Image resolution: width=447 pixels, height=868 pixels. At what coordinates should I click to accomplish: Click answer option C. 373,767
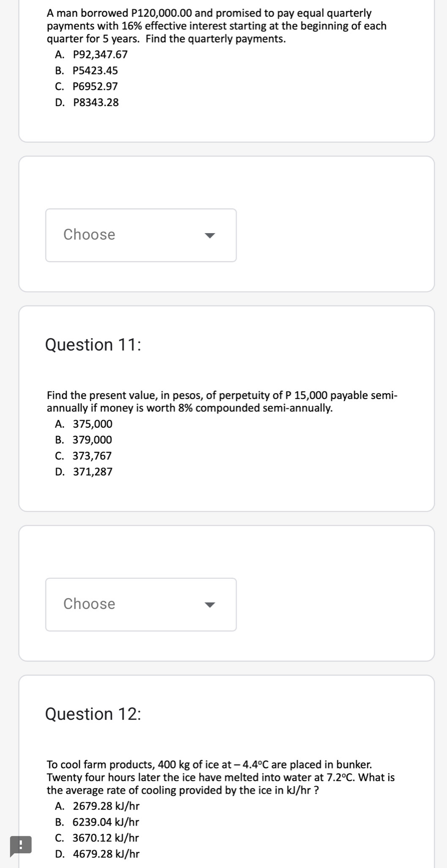84,456
